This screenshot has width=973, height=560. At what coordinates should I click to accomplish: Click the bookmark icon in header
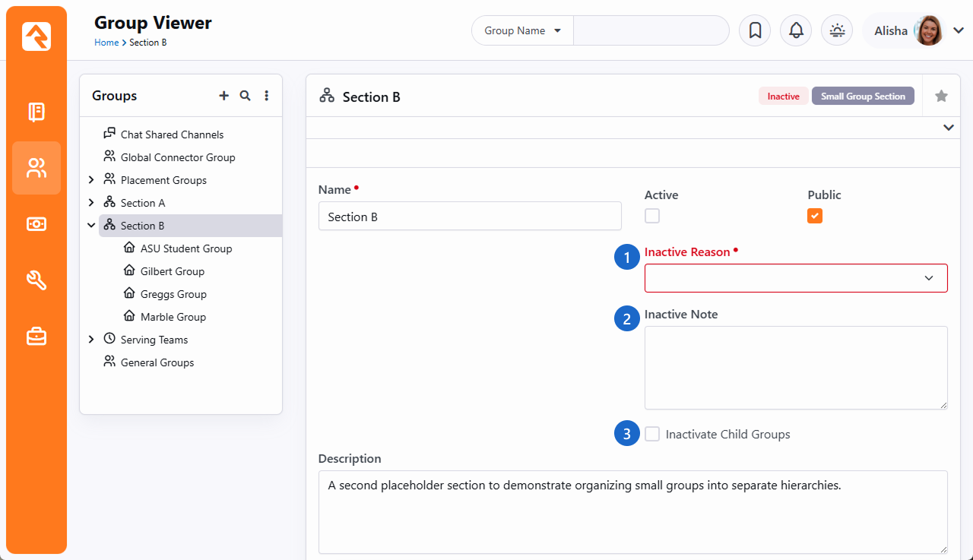(755, 30)
